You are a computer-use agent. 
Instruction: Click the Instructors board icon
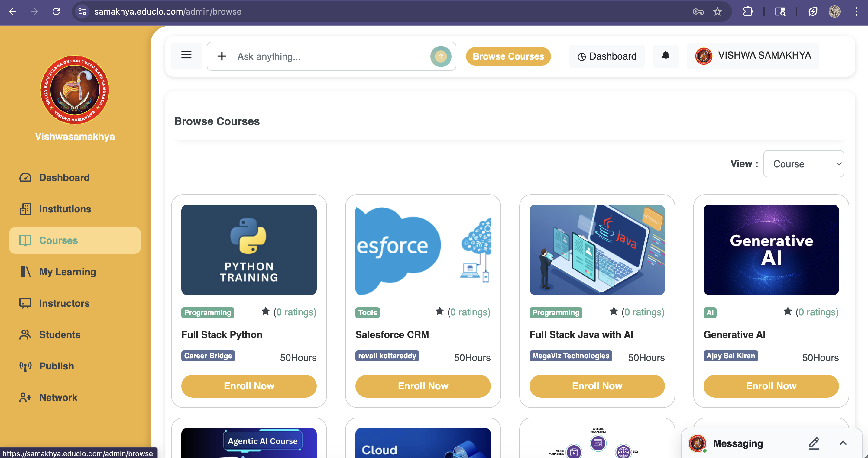coord(25,303)
